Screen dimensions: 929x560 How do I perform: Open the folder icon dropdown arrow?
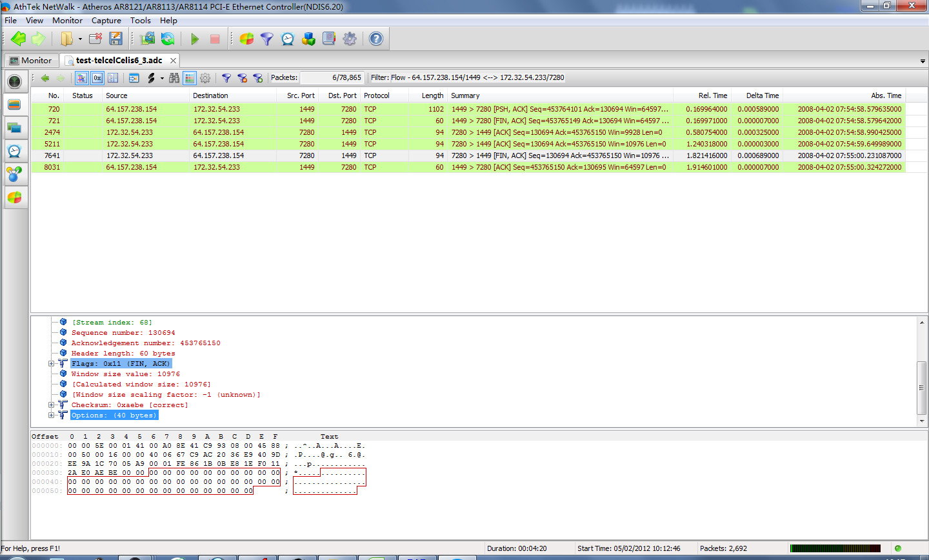[x=80, y=39]
